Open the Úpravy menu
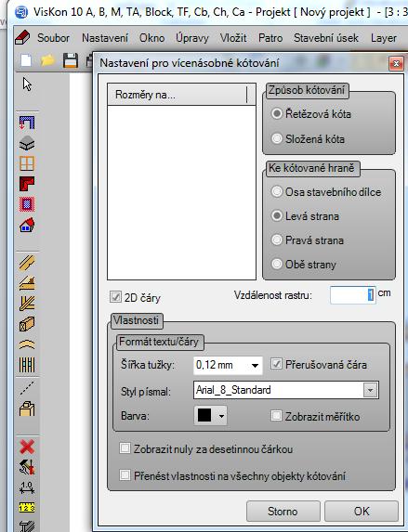Image resolution: width=408 pixels, height=532 pixels. pyautogui.click(x=192, y=38)
